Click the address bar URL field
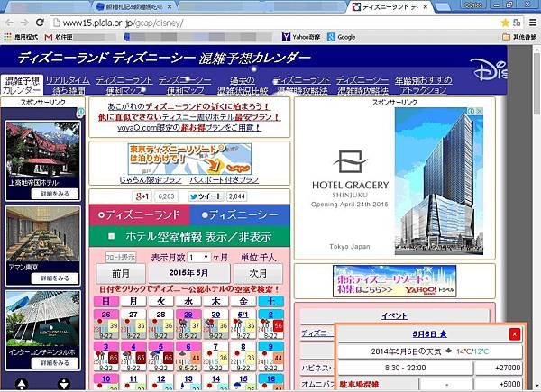Screen dimensions: 541x392 click(x=276, y=23)
